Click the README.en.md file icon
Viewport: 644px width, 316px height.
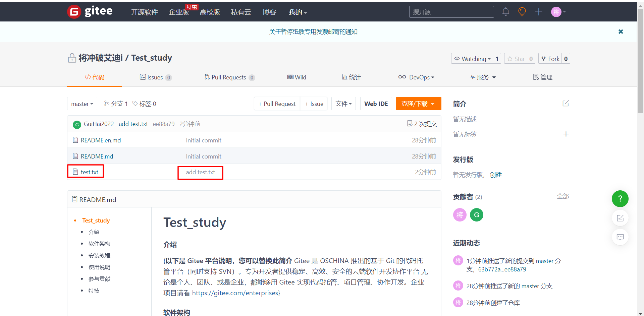[75, 140]
